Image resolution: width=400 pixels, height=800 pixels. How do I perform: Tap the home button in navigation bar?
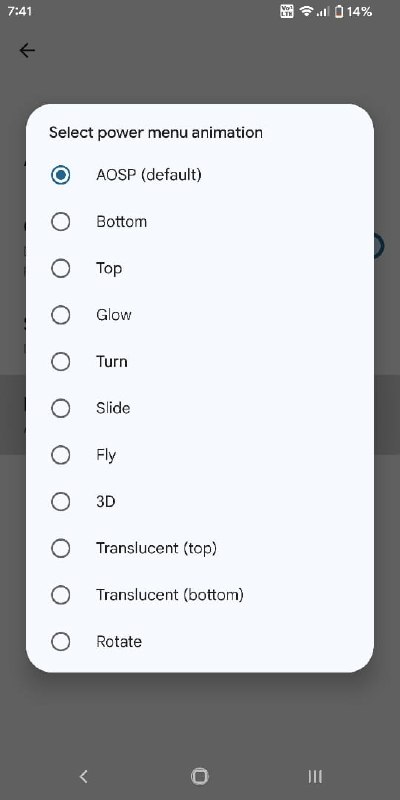coord(199,777)
